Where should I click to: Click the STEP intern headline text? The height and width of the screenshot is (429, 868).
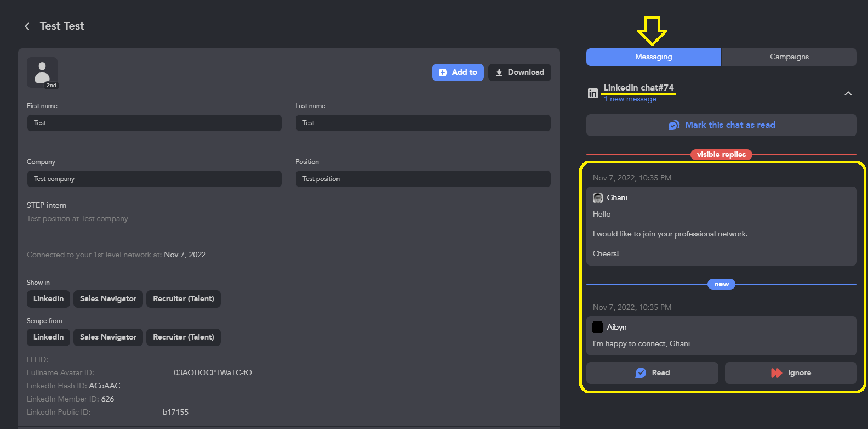47,205
